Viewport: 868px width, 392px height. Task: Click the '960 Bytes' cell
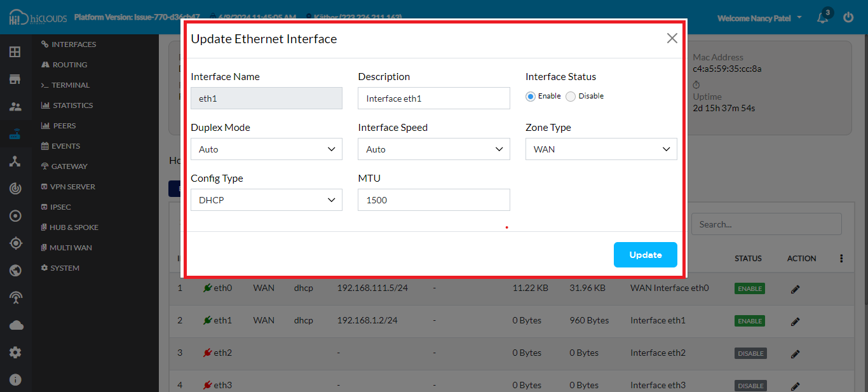tap(589, 320)
